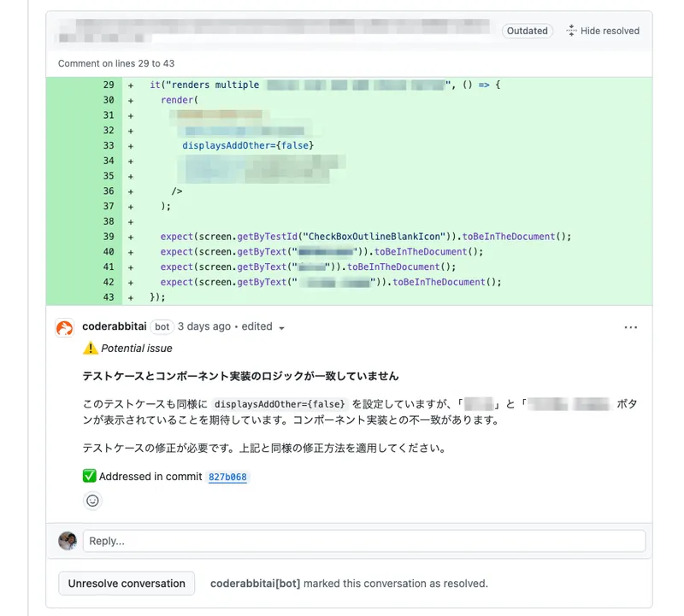The image size is (684, 616).
Task: Click the user avatar beside the Reply box
Action: [x=68, y=541]
